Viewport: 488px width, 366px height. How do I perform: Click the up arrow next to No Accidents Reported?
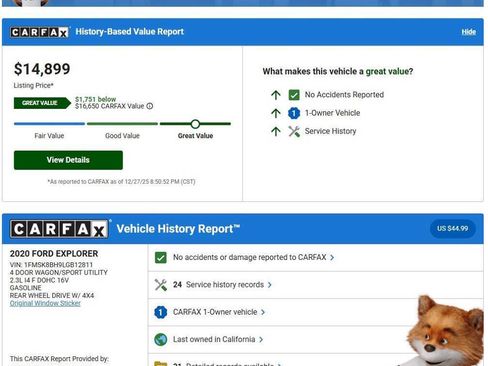pyautogui.click(x=276, y=95)
